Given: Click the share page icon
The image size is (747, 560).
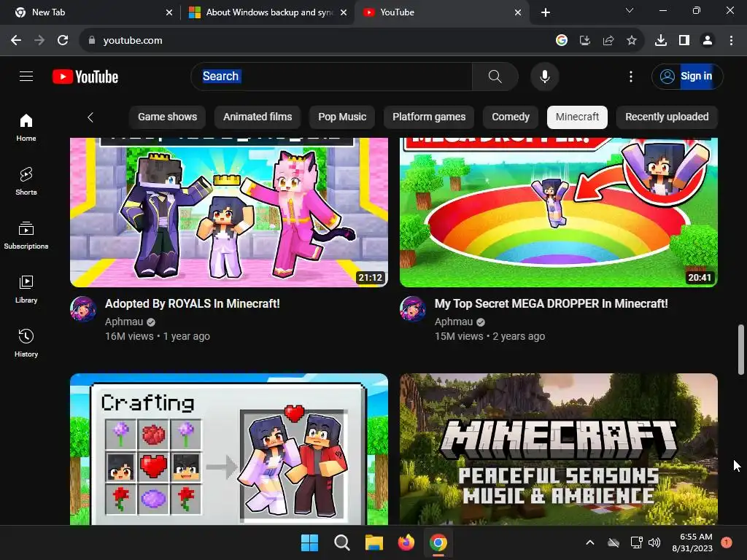Looking at the screenshot, I should coord(608,41).
